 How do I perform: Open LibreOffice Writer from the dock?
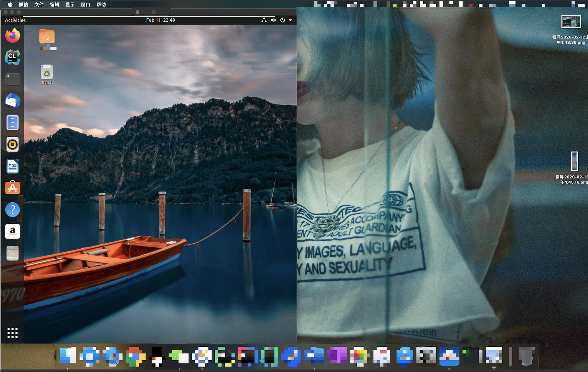[12, 166]
